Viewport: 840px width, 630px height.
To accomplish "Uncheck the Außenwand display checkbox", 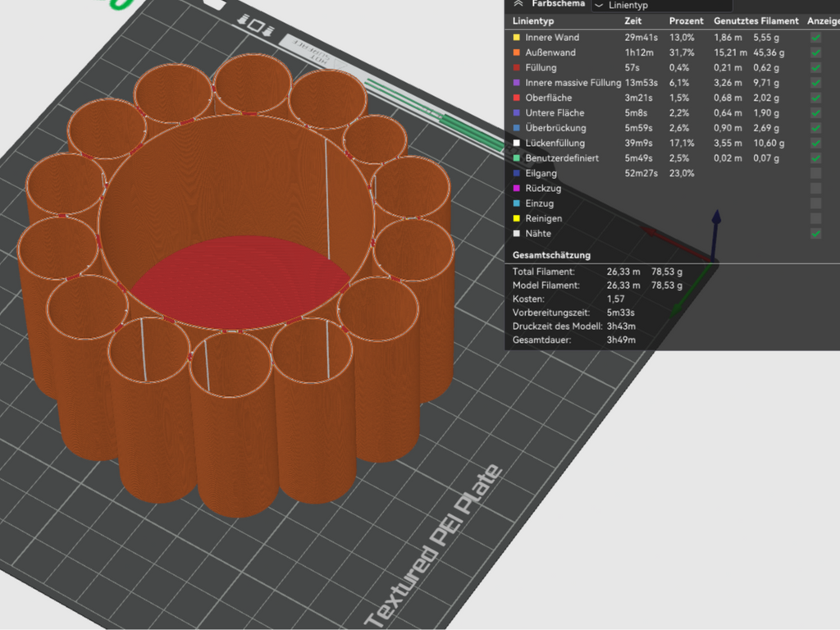I will click(815, 52).
